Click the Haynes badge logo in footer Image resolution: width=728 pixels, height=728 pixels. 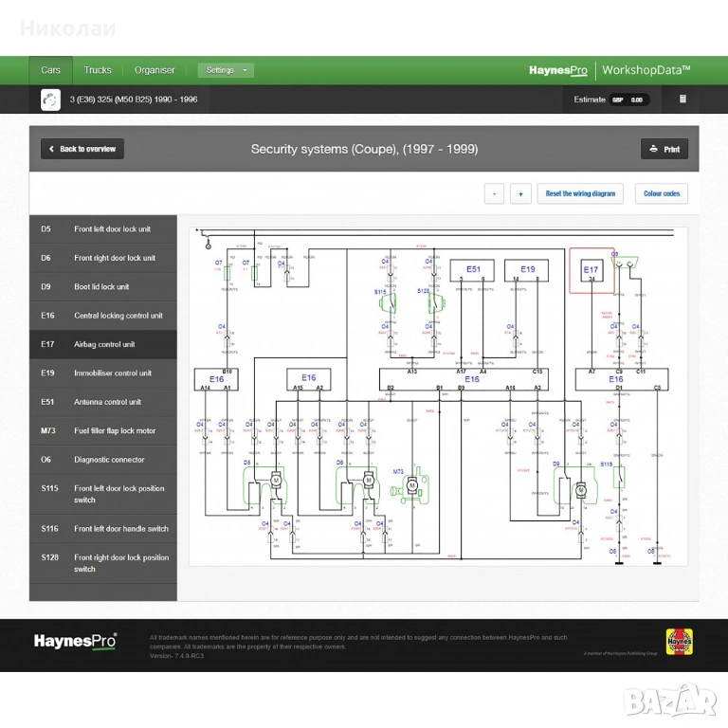[679, 642]
